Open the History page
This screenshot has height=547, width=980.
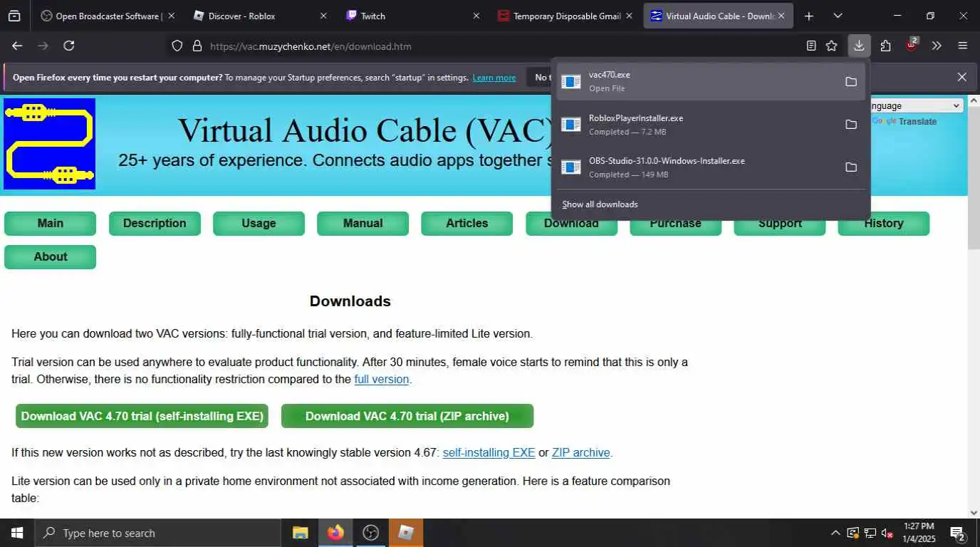[883, 223]
